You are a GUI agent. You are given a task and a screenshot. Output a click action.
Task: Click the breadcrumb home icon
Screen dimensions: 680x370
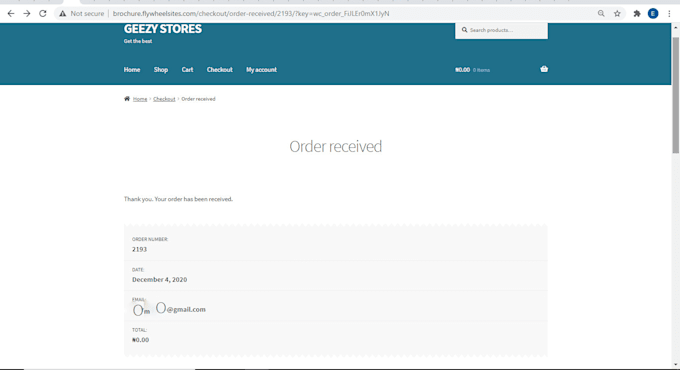tap(127, 98)
